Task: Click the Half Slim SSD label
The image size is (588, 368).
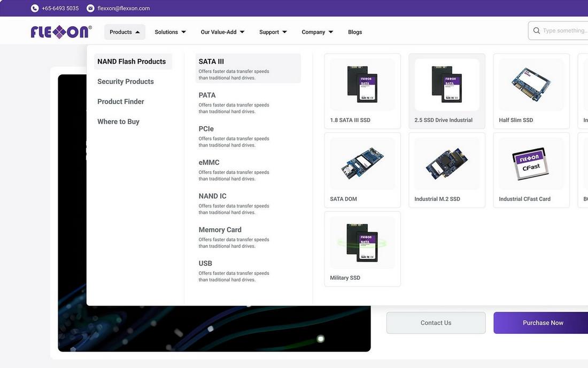Action: [516, 120]
